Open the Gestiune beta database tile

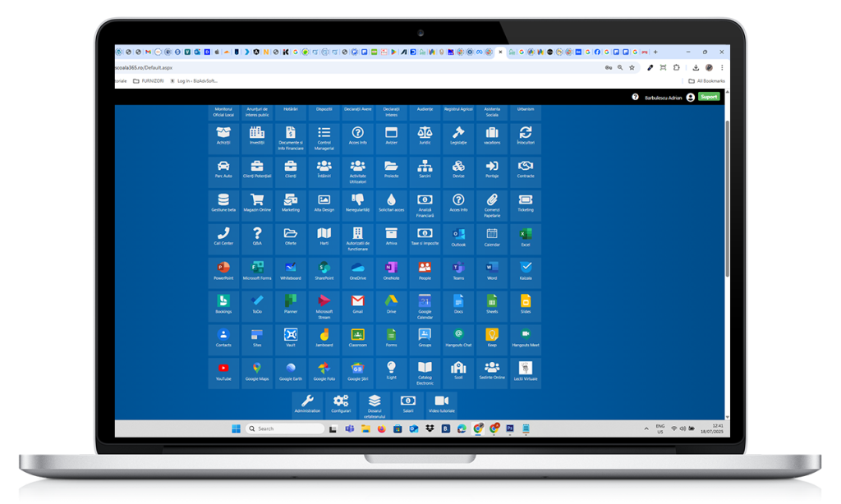click(223, 205)
